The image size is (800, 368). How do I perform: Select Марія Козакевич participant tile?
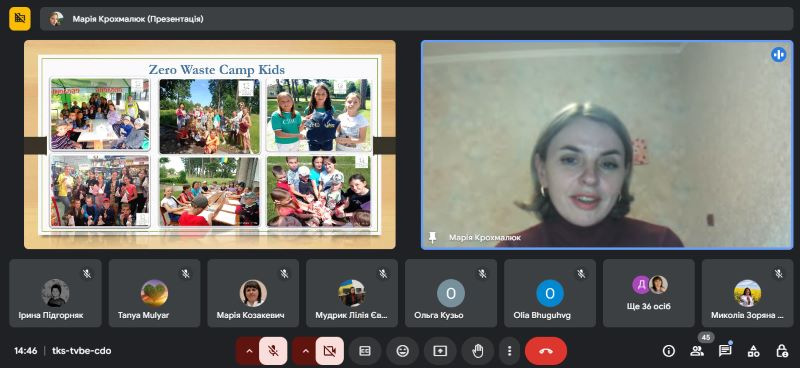click(x=253, y=293)
